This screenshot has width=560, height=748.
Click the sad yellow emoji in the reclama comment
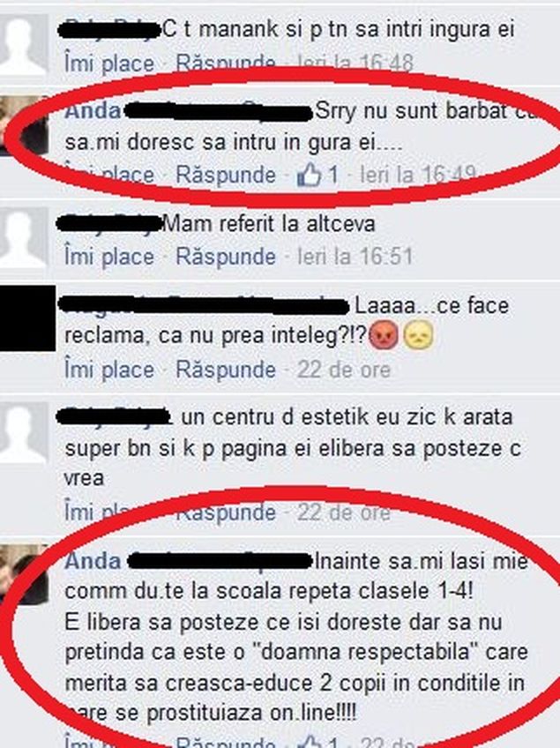coord(418,335)
